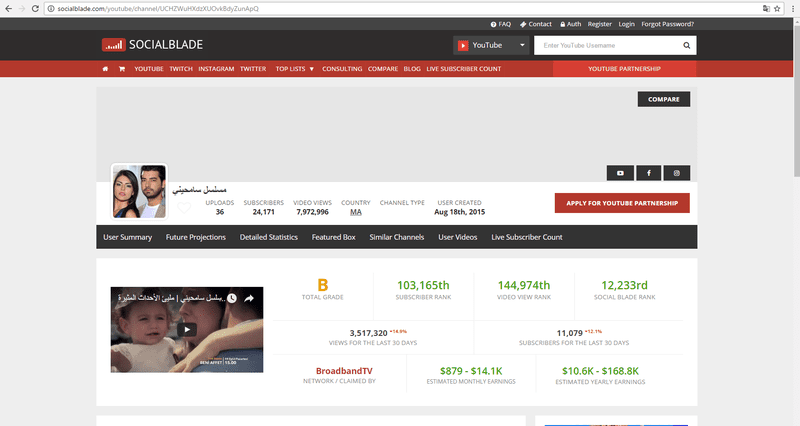The image size is (800, 426).
Task: Play the embedded YouTube video
Action: tap(187, 329)
